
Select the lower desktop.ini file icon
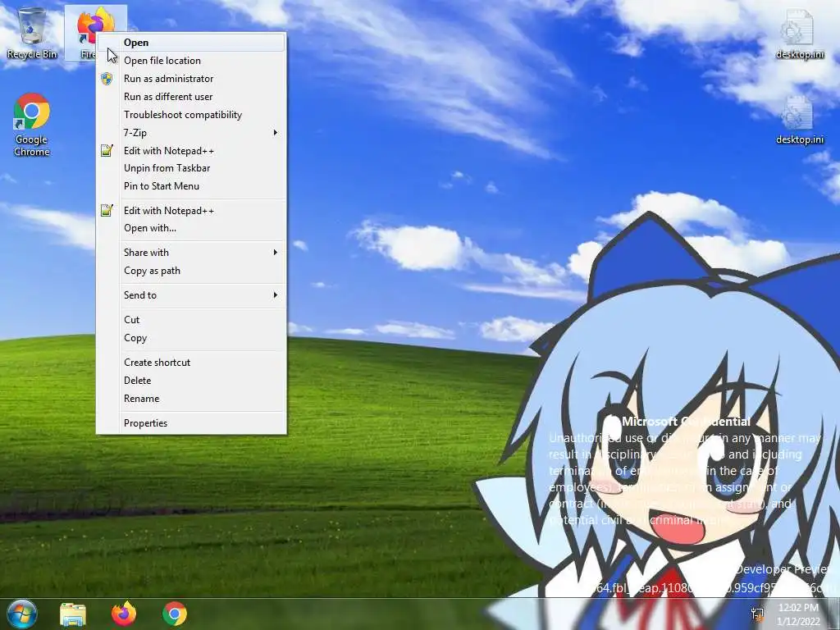[x=799, y=120]
